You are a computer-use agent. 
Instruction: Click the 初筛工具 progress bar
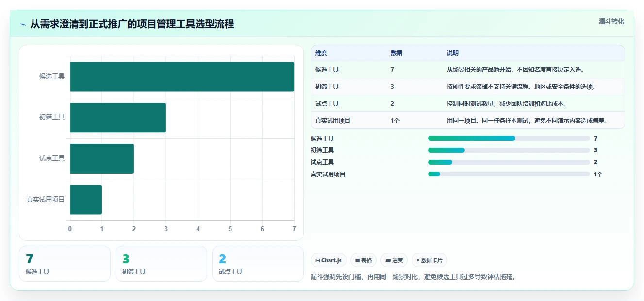pyautogui.click(x=509, y=150)
